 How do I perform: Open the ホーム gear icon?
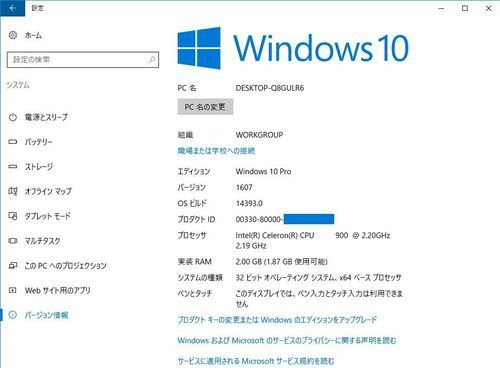(x=13, y=35)
